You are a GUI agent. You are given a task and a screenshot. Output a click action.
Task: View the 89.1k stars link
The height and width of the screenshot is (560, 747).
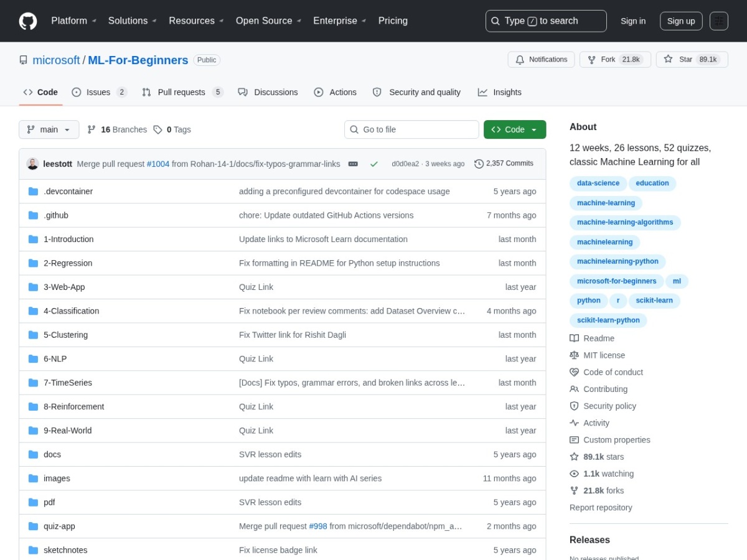click(x=597, y=457)
